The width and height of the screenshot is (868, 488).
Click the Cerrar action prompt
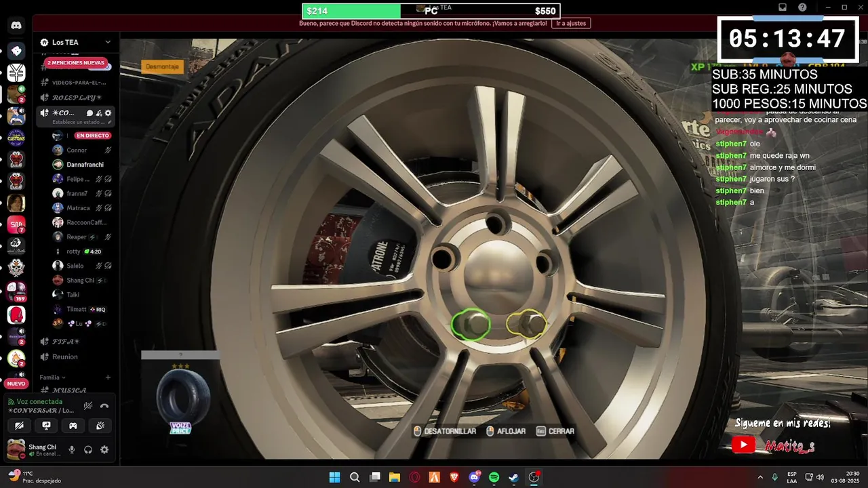[x=555, y=431]
